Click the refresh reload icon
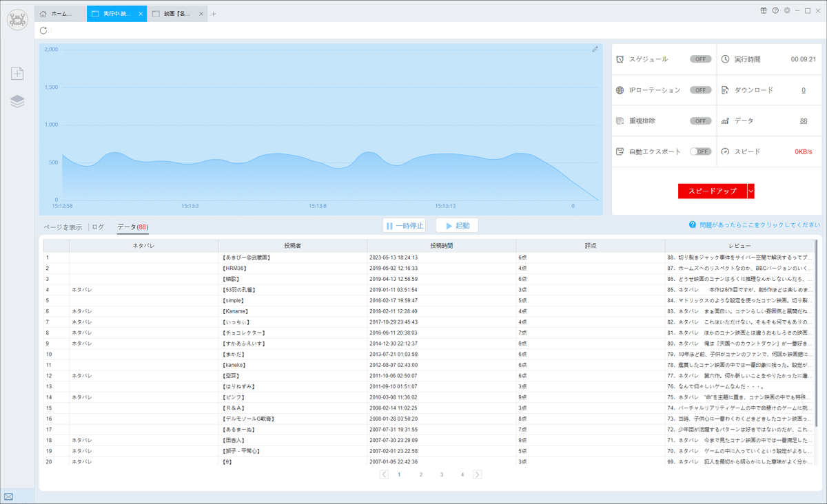 tap(43, 30)
